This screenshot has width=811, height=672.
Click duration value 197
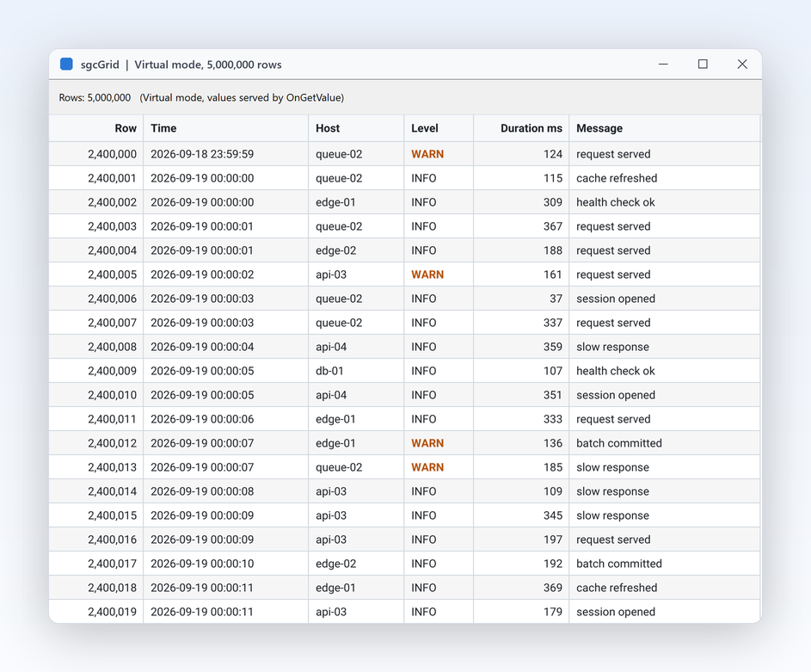tap(552, 539)
